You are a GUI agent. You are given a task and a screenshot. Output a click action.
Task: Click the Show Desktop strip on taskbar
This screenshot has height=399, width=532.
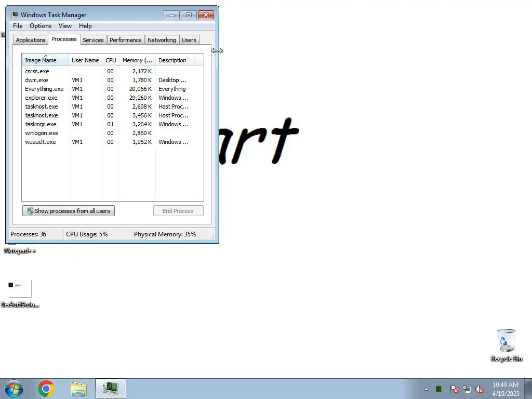click(x=528, y=389)
